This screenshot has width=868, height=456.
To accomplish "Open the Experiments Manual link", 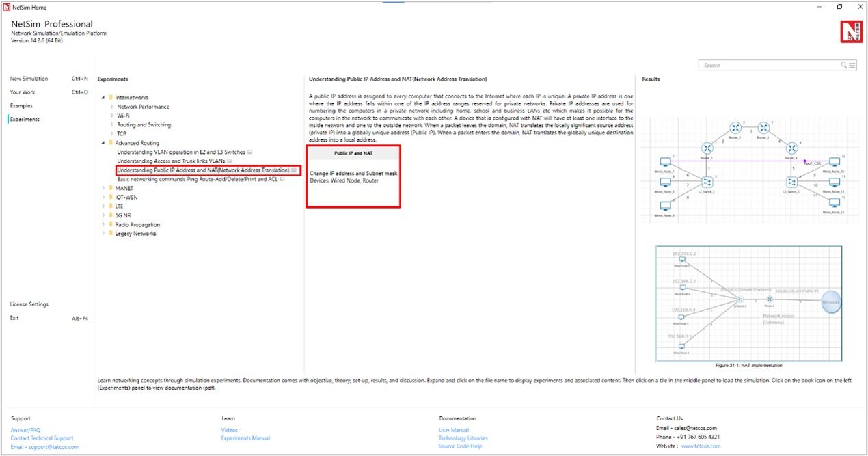I will pyautogui.click(x=245, y=438).
